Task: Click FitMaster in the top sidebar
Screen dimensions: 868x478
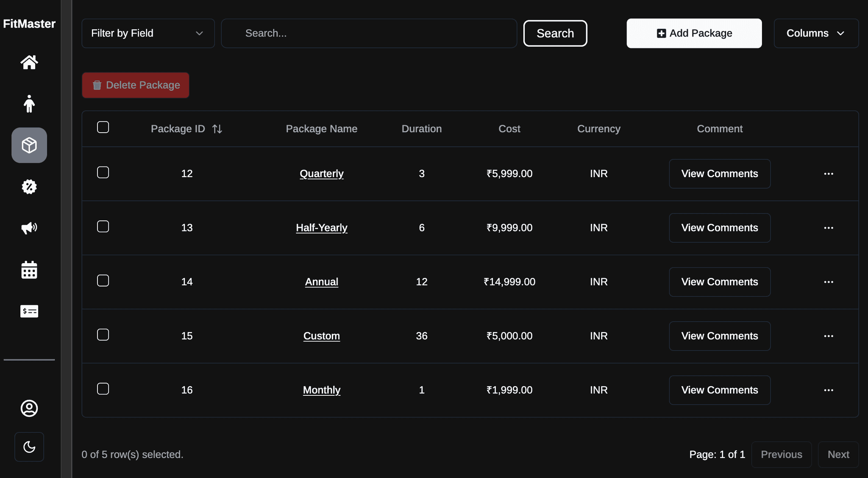Action: [29, 24]
